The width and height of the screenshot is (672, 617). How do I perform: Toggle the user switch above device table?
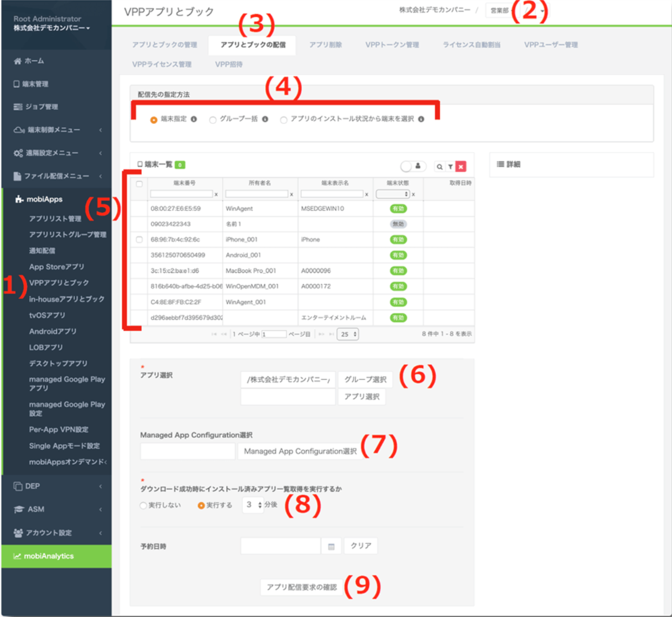coord(413,167)
